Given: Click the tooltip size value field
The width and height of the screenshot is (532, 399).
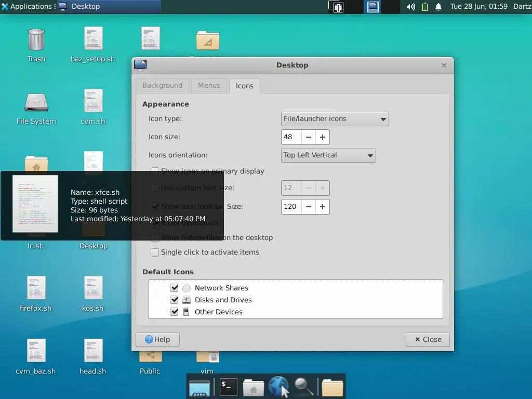Looking at the screenshot, I should [291, 207].
